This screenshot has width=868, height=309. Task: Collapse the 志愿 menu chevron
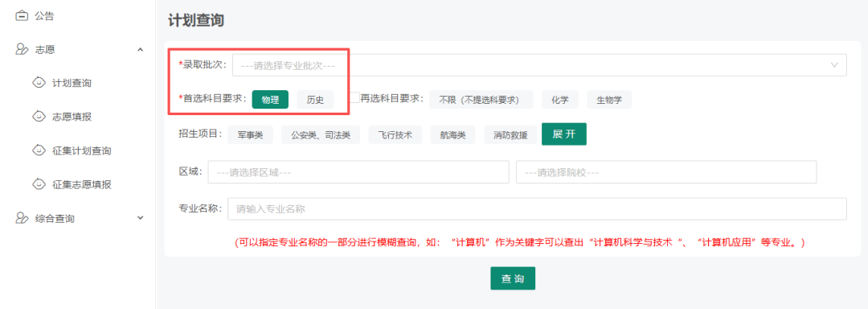pyautogui.click(x=140, y=49)
